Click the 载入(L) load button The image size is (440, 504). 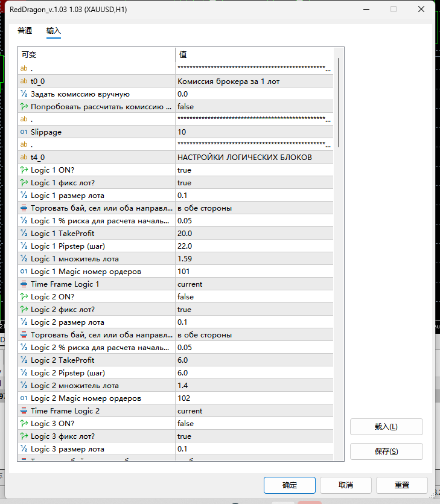tap(386, 427)
